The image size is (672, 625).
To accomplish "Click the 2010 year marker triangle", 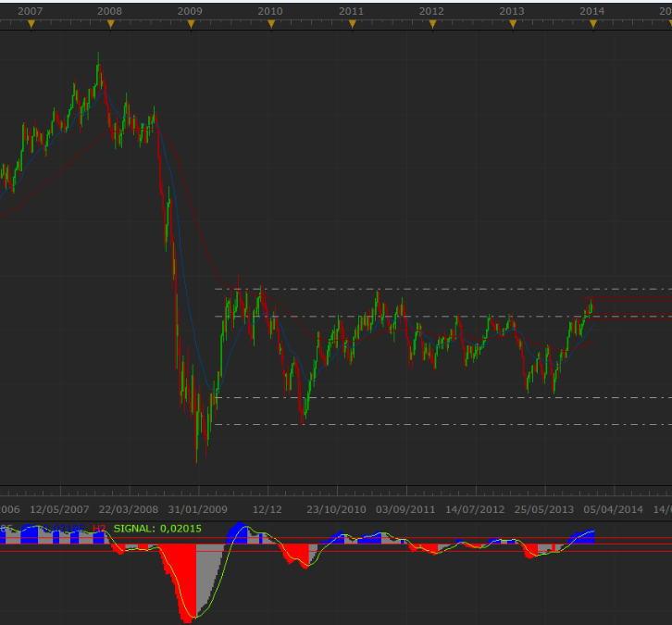I will [271, 24].
